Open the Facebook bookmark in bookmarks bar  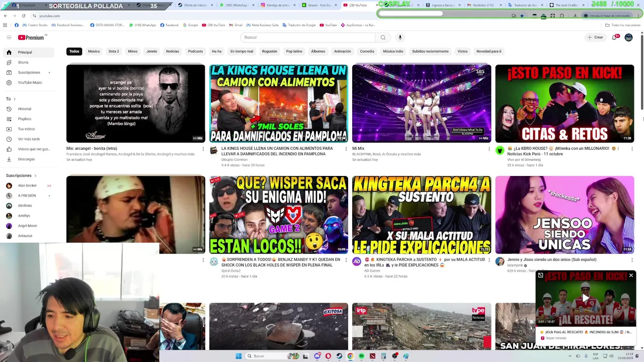click(169, 25)
